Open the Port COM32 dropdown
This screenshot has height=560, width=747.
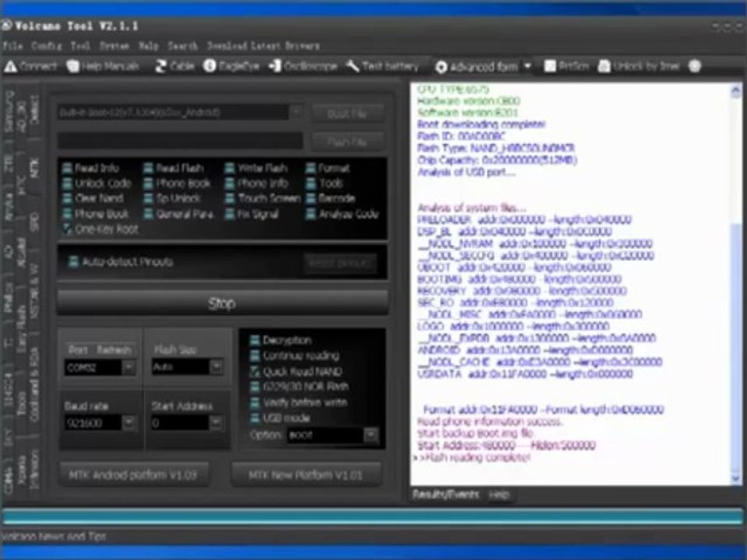click(x=128, y=367)
